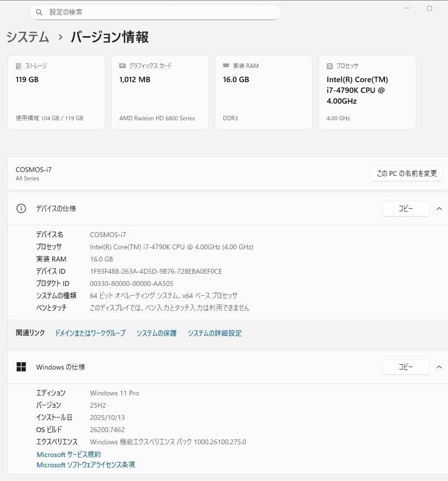Click the device name value COSMOS-i7
The width and height of the screenshot is (448, 481).
coord(108,235)
